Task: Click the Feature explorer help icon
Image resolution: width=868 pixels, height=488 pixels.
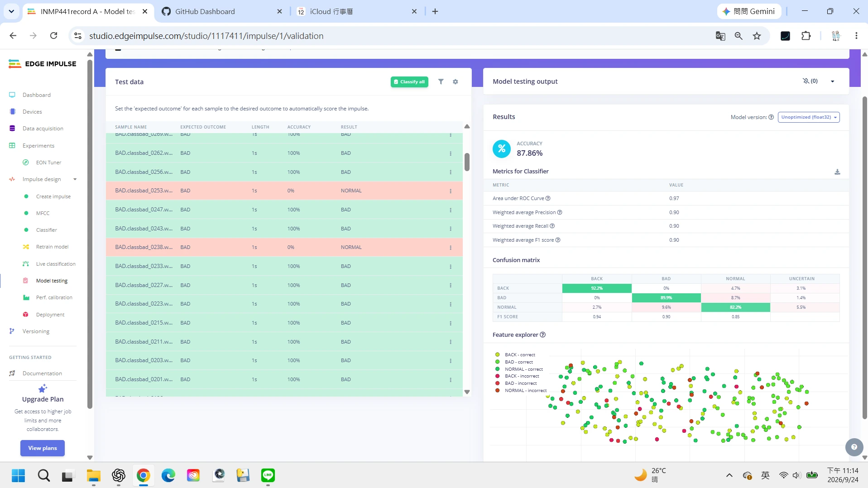Action: click(x=542, y=335)
